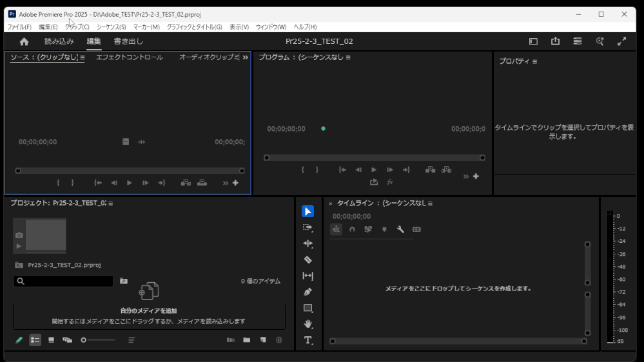Close the Timeline panel tab
The image size is (644, 362).
[330, 204]
